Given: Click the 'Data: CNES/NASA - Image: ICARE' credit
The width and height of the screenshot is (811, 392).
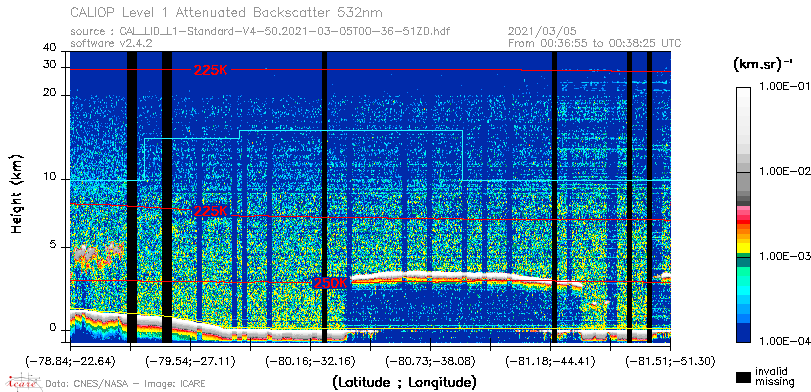Looking at the screenshot, I should click(x=126, y=384).
